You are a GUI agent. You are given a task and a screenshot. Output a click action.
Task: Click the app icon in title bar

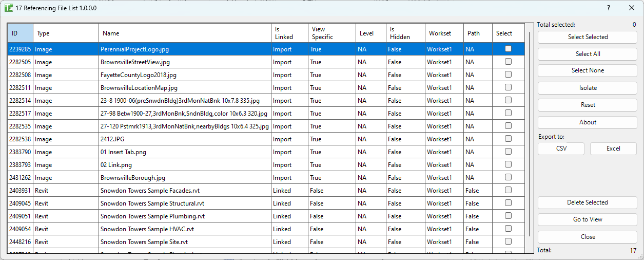click(9, 8)
